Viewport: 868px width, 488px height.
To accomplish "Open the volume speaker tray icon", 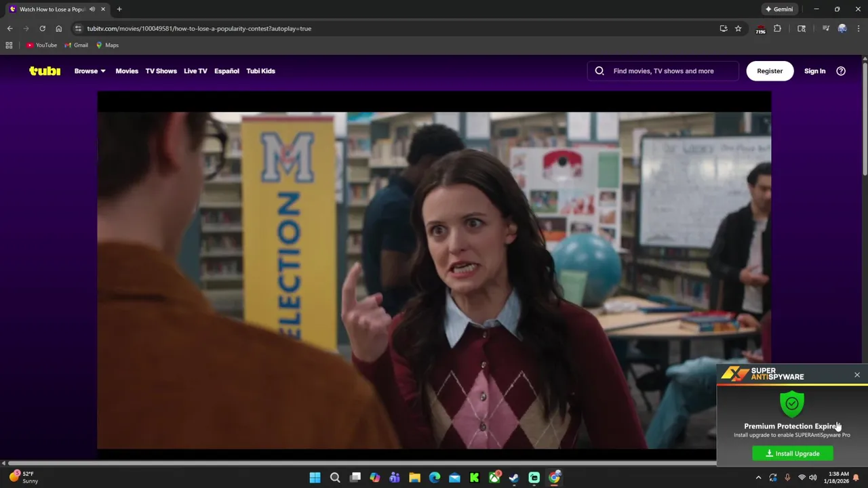I will pos(812,478).
